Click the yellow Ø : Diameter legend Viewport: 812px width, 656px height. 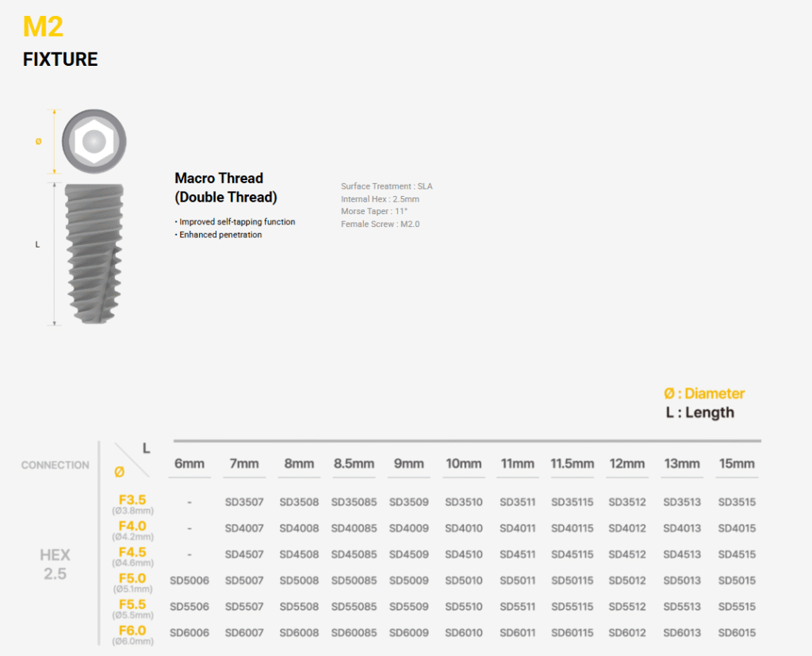704,393
